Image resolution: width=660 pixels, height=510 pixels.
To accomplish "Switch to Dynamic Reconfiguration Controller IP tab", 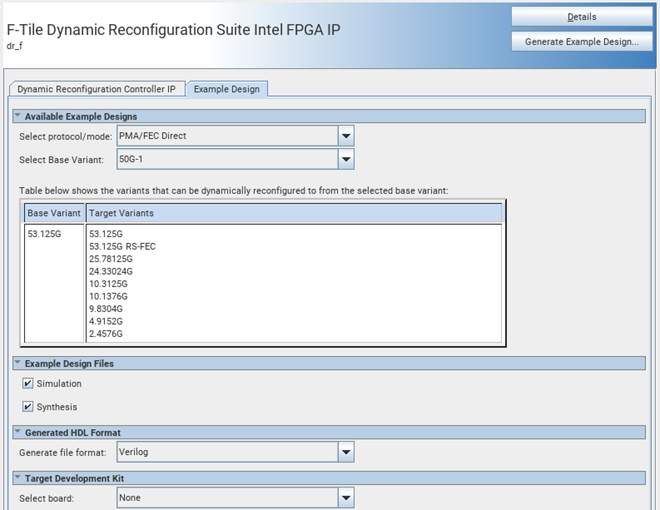I will click(96, 89).
